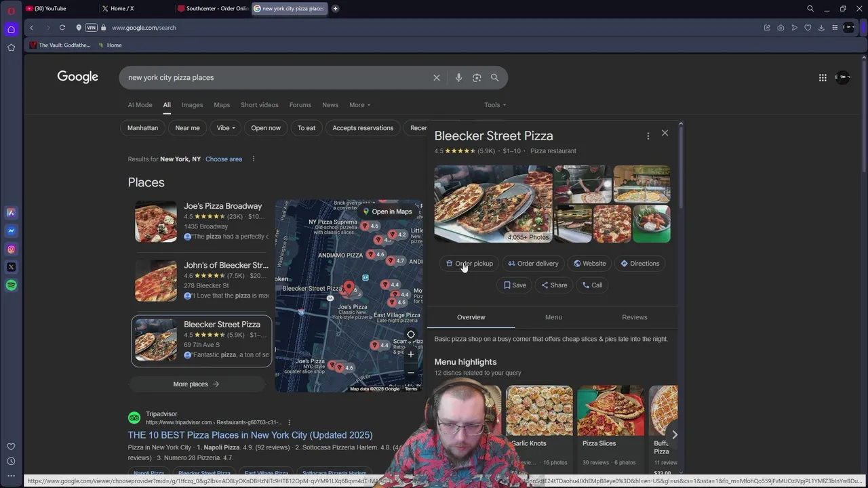Close the Bleecker Street Pizza panel
Image resolution: width=868 pixels, height=488 pixels.
665,133
